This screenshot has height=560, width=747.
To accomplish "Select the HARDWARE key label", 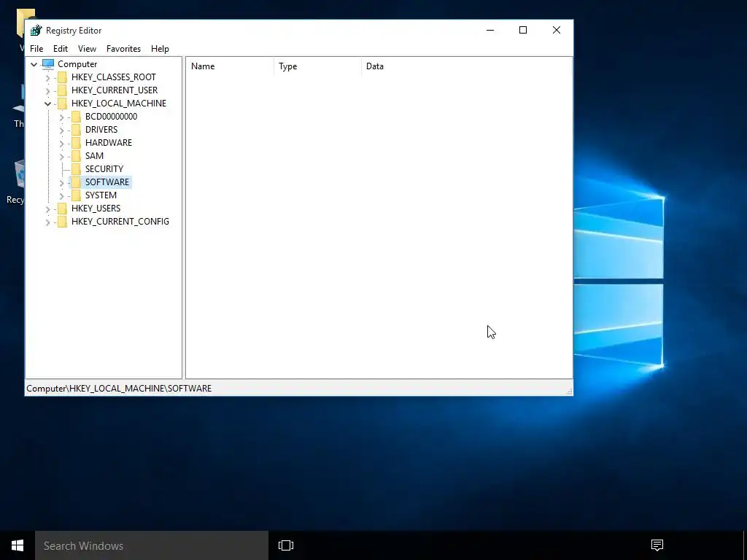I will [x=108, y=142].
